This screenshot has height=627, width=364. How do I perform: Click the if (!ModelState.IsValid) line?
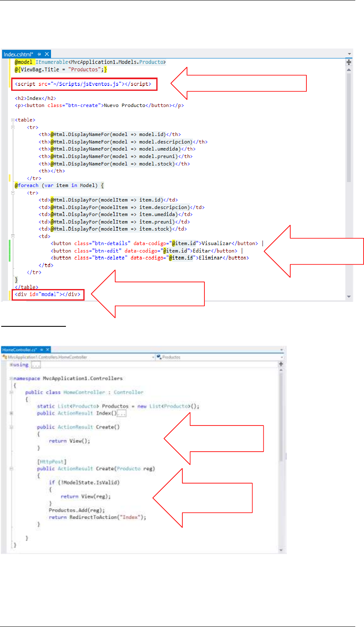(x=84, y=482)
